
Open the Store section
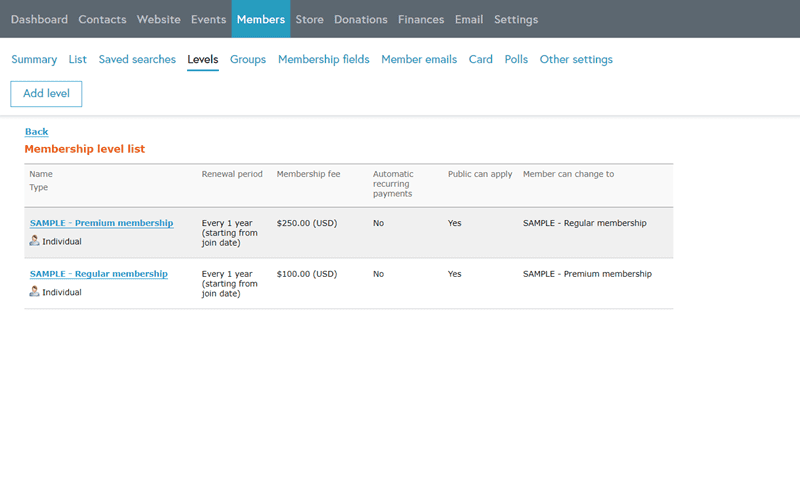pos(309,19)
